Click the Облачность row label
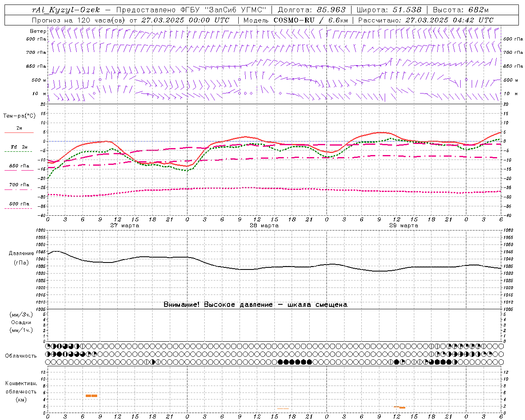Image resolution: width=525 pixels, height=420 pixels. coord(21,356)
